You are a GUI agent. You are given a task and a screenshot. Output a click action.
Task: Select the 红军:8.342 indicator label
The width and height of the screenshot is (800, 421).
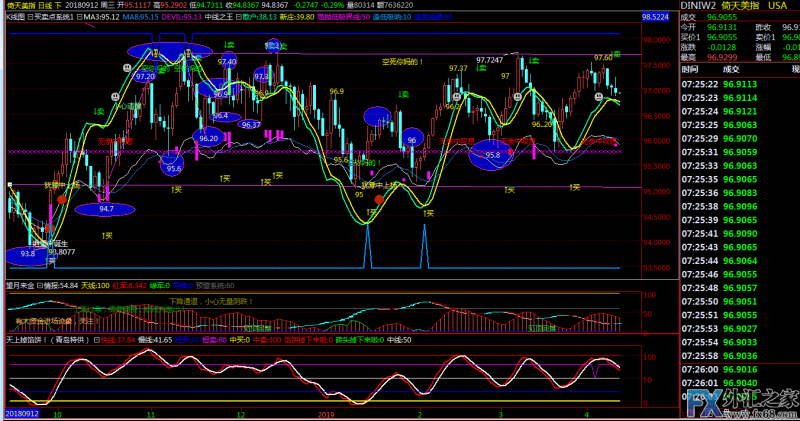(130, 286)
